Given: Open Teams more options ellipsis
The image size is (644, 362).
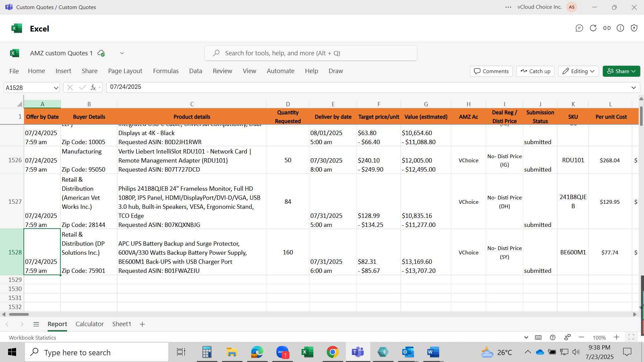Looking at the screenshot, I should click(508, 7).
